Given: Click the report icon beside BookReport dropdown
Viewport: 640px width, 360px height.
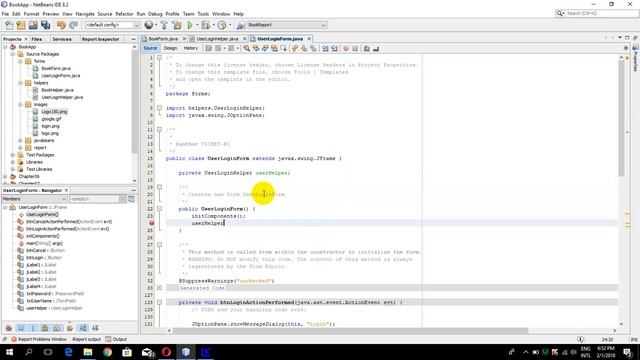Looking at the screenshot, I should 240,25.
